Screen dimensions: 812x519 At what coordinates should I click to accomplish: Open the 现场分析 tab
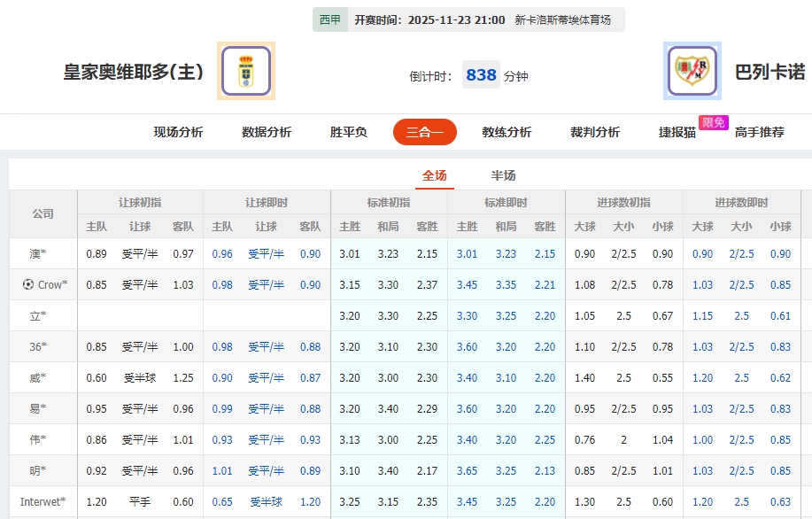tap(177, 131)
